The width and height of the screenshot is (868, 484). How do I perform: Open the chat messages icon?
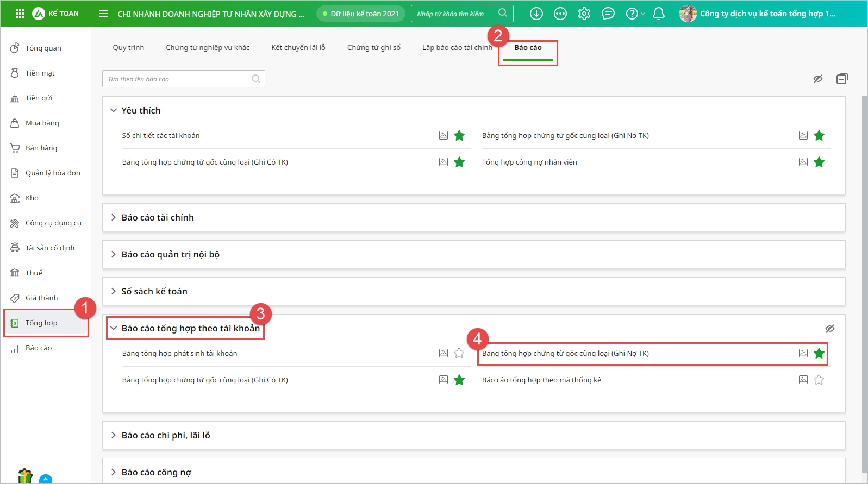[608, 14]
